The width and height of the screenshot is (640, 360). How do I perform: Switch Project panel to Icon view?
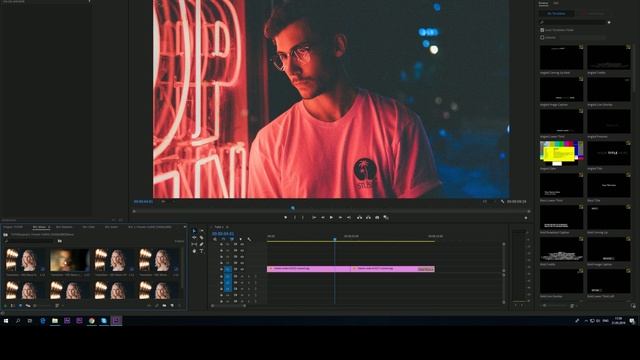(x=20, y=305)
